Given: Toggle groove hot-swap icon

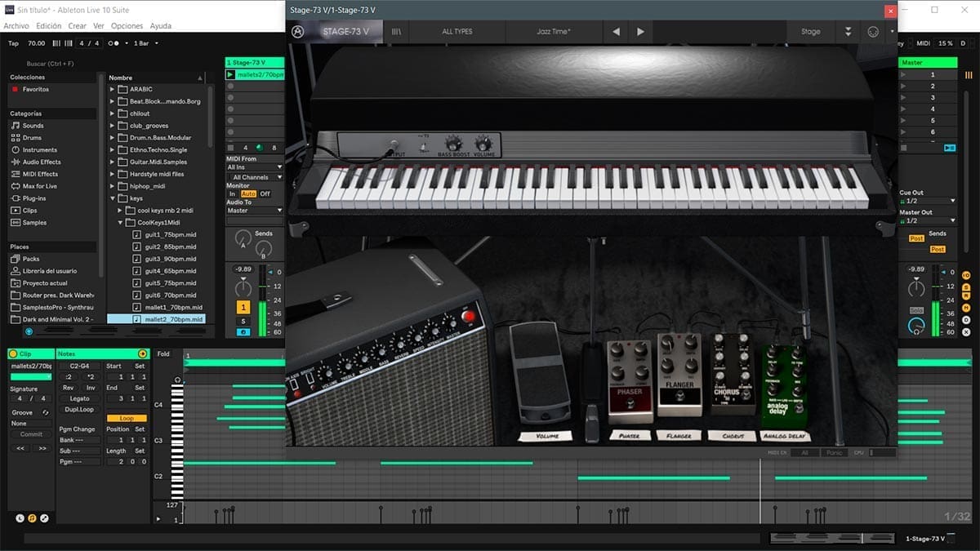Looking at the screenshot, I should pyautogui.click(x=46, y=412).
